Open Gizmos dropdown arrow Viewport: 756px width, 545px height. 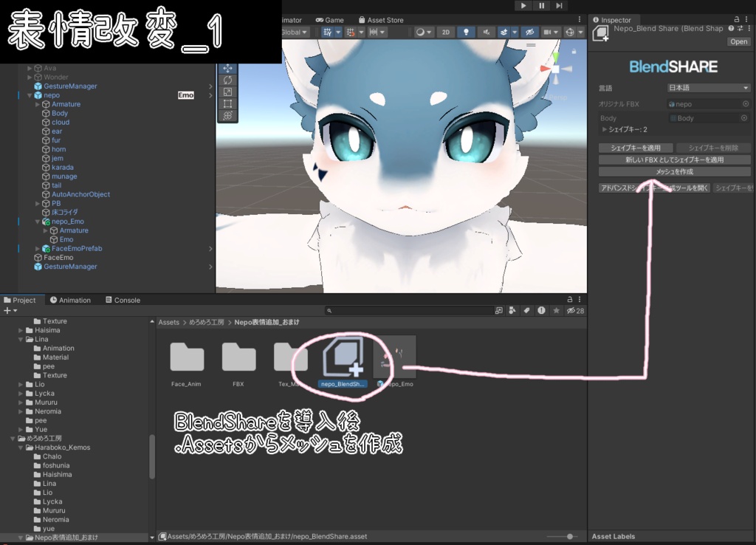(x=580, y=32)
